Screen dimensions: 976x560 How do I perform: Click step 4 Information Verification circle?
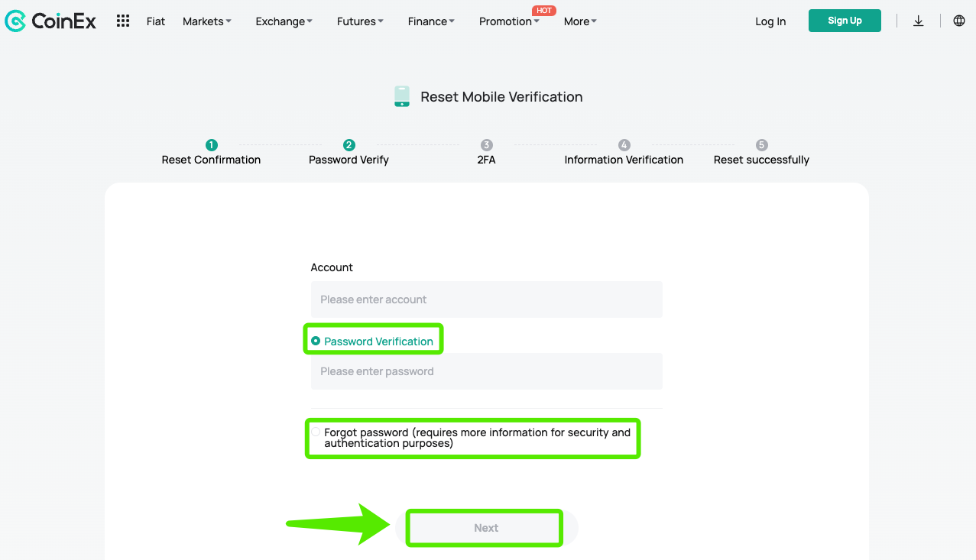coord(624,145)
